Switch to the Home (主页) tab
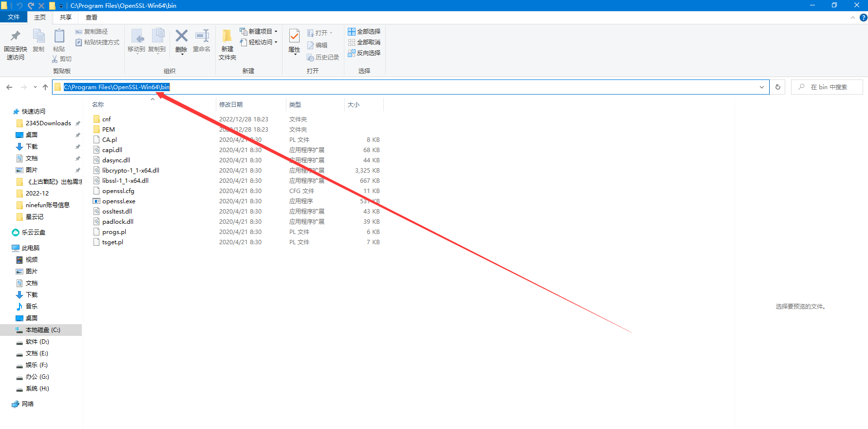The width and height of the screenshot is (868, 429). [x=40, y=18]
